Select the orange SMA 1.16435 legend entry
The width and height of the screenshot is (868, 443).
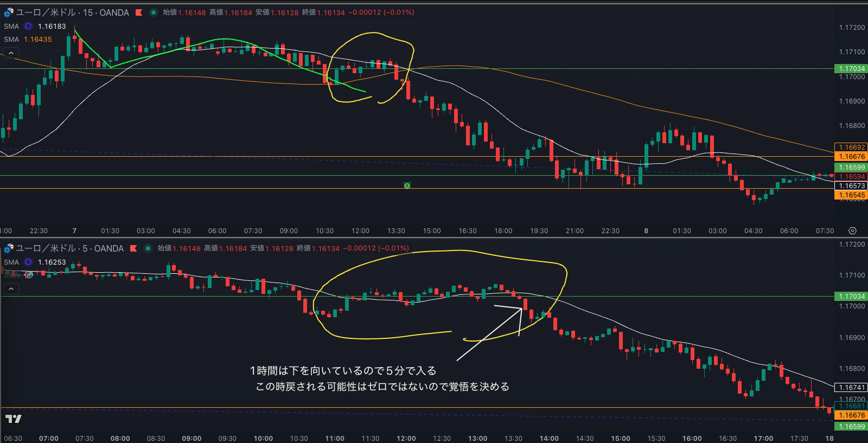pos(28,40)
